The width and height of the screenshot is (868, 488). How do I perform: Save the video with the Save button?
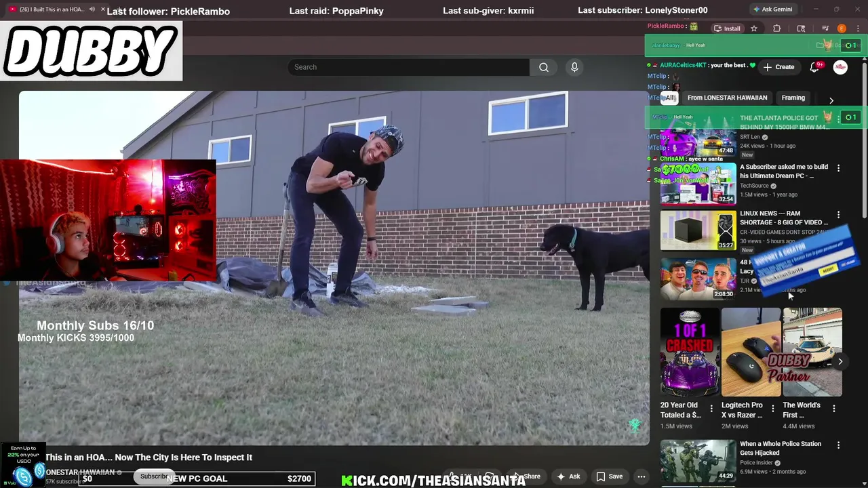click(609, 476)
